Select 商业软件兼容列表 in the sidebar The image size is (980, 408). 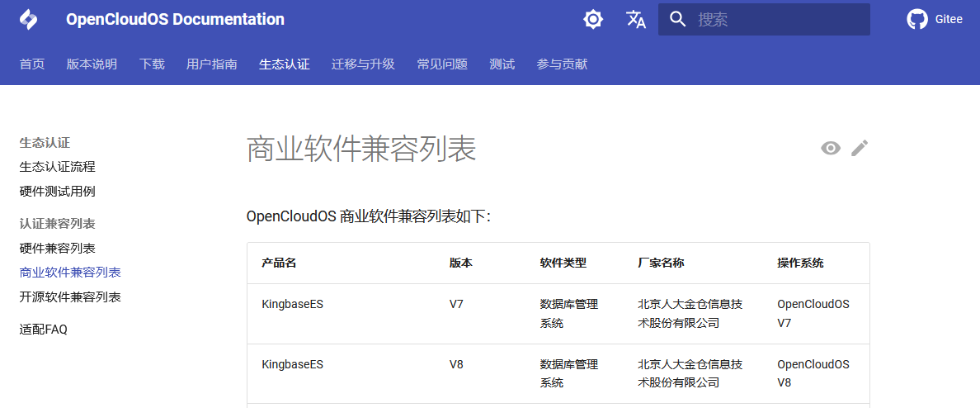click(70, 273)
